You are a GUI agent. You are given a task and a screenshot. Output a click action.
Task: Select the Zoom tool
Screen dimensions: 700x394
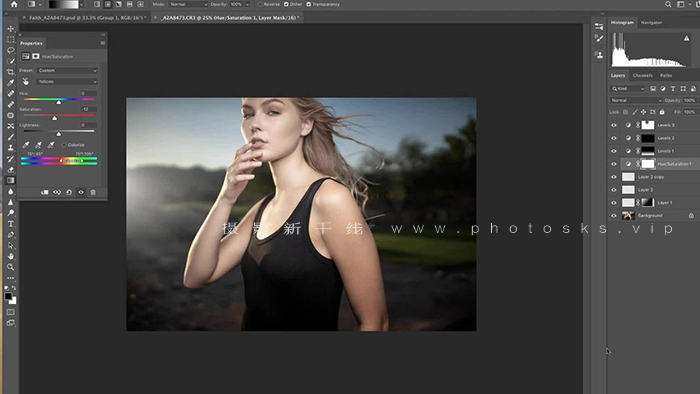(x=11, y=267)
